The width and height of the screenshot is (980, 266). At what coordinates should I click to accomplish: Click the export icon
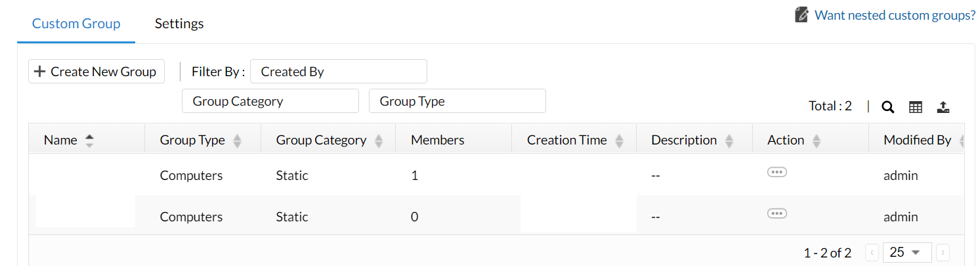point(943,107)
